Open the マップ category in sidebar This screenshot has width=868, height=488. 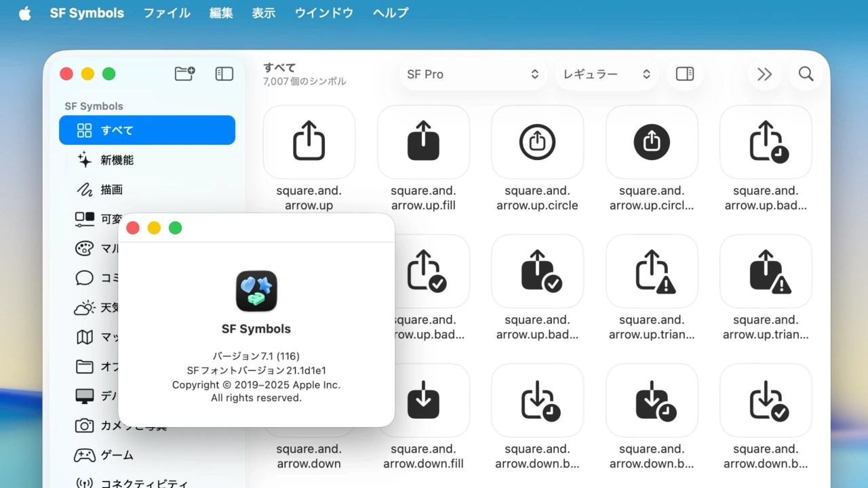(86, 337)
